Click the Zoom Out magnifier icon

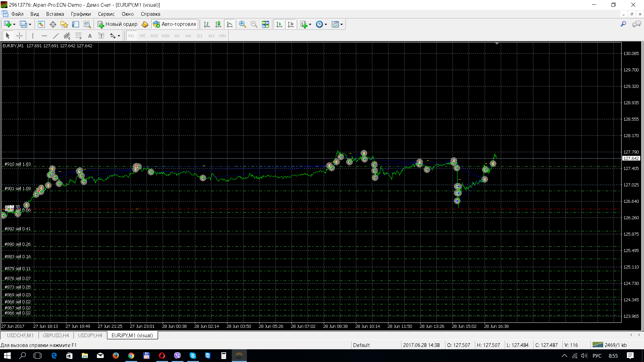254,24
